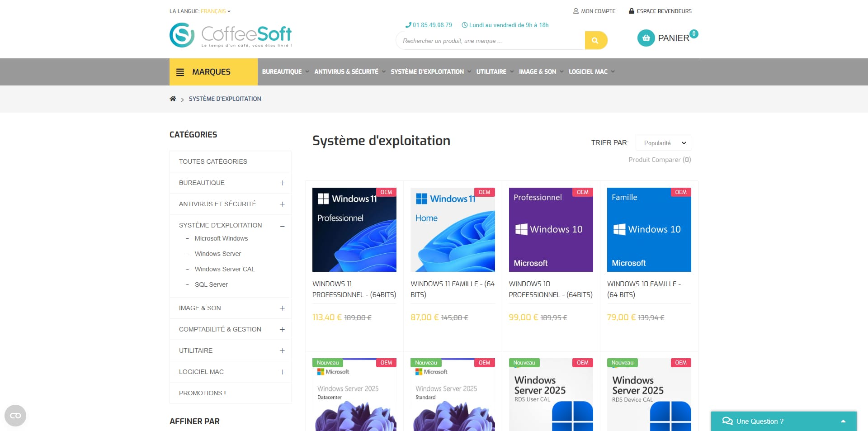Click the Marques hamburger menu icon
868x431 pixels.
coord(180,72)
